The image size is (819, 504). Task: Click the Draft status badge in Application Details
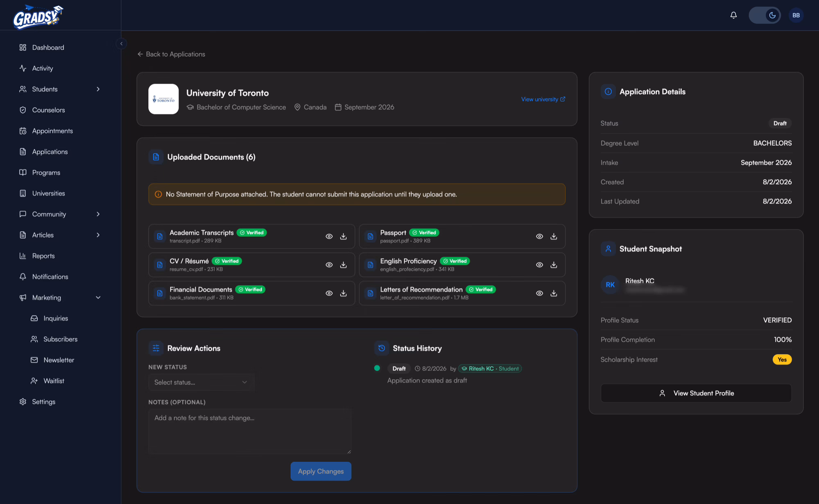[780, 123]
